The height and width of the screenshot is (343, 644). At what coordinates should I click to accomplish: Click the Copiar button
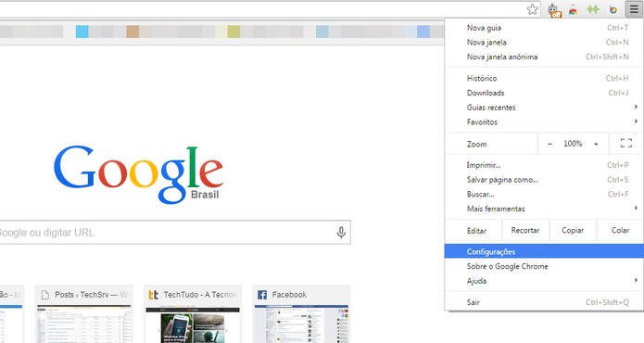pos(573,231)
